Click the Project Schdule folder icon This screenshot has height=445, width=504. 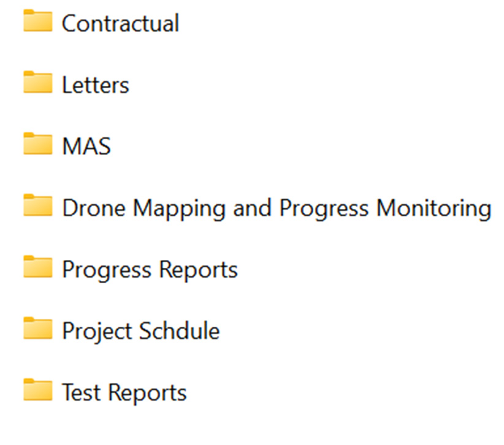pyautogui.click(x=38, y=329)
